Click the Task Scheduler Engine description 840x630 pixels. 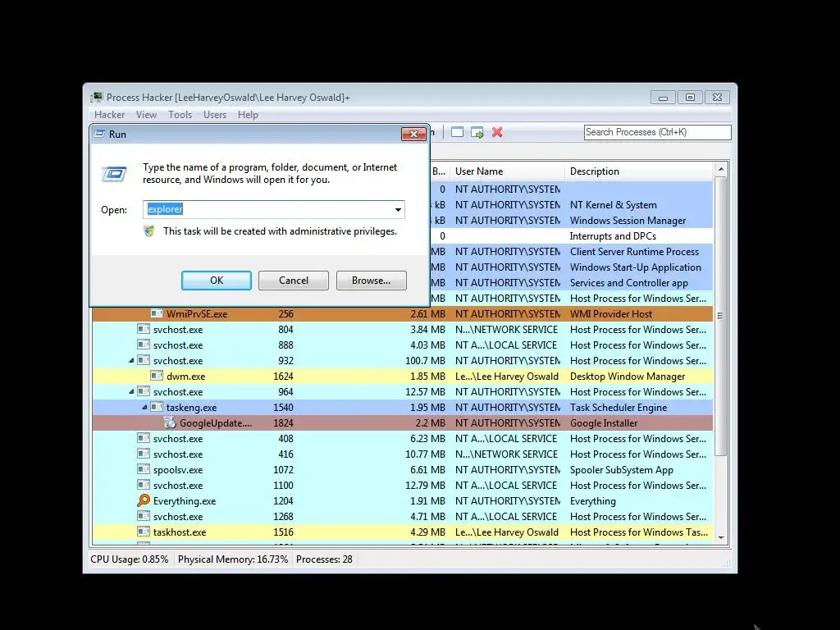(x=619, y=408)
